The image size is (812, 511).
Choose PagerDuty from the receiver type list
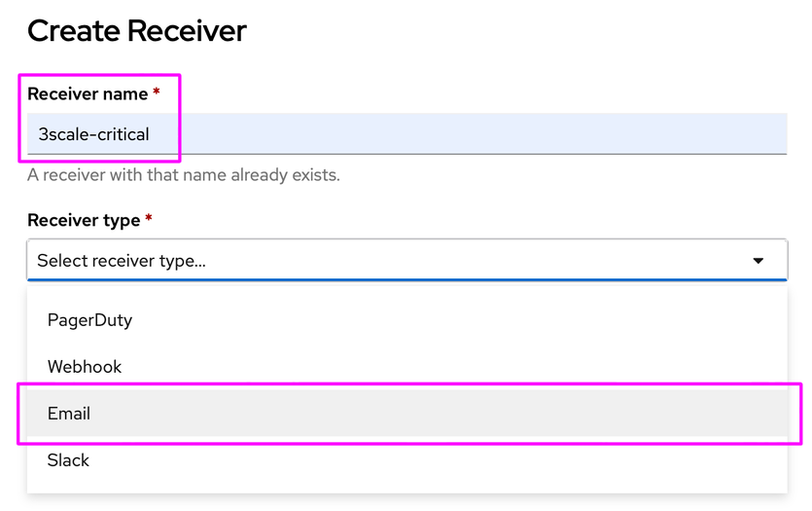[x=89, y=320]
